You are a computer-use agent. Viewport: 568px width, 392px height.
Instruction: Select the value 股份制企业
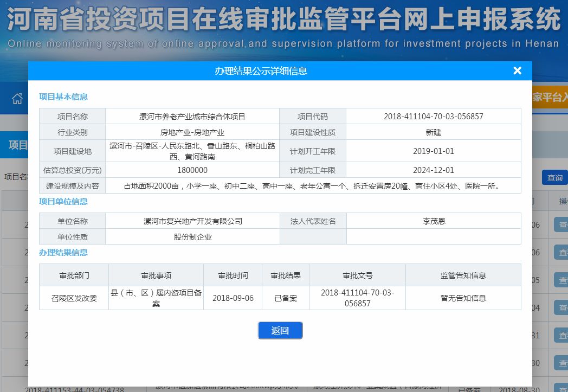tap(193, 237)
